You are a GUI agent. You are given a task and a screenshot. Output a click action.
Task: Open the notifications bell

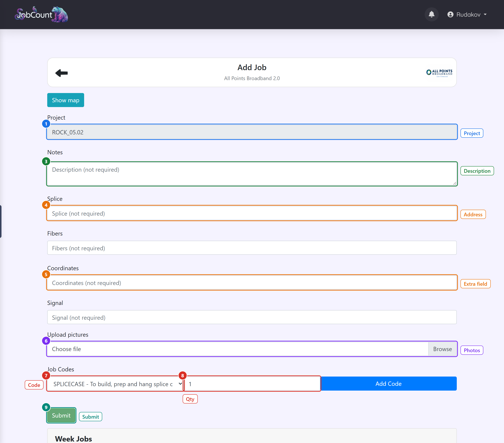431,15
